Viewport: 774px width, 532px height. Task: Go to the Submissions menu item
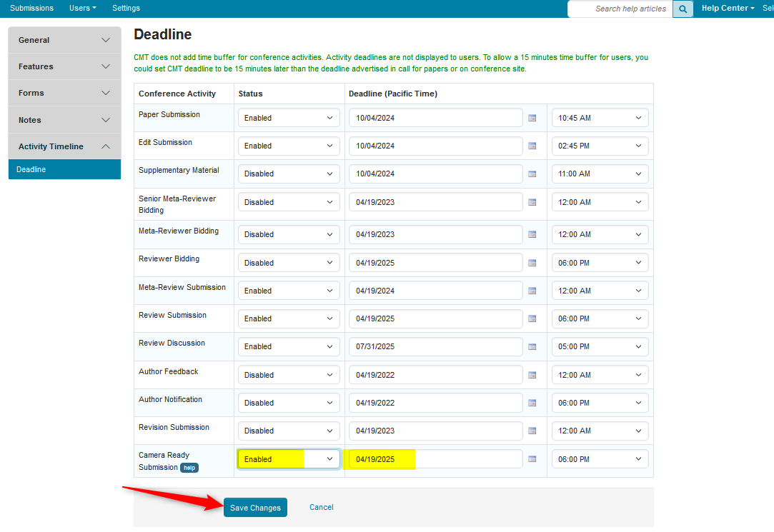(31, 8)
